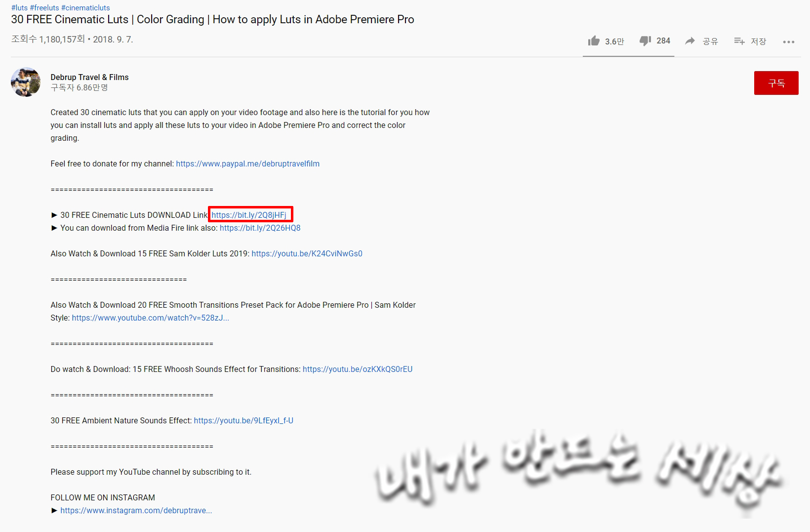Open the Debrup Travel & Films channel name
This screenshot has height=532, width=810.
pos(89,77)
